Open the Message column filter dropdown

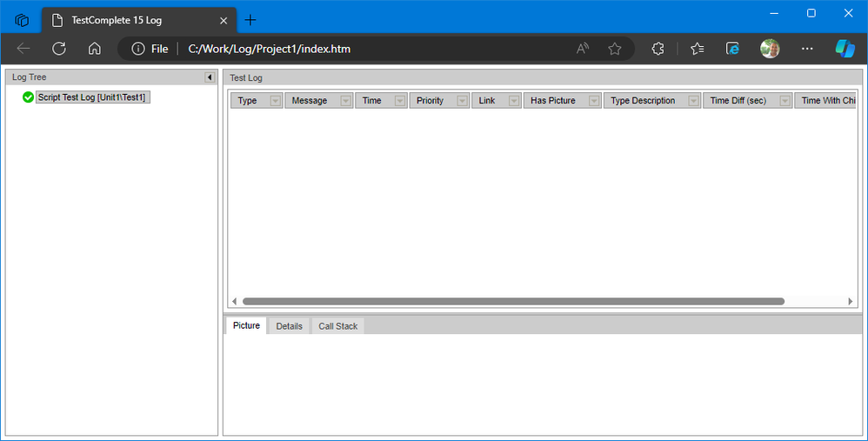click(345, 101)
